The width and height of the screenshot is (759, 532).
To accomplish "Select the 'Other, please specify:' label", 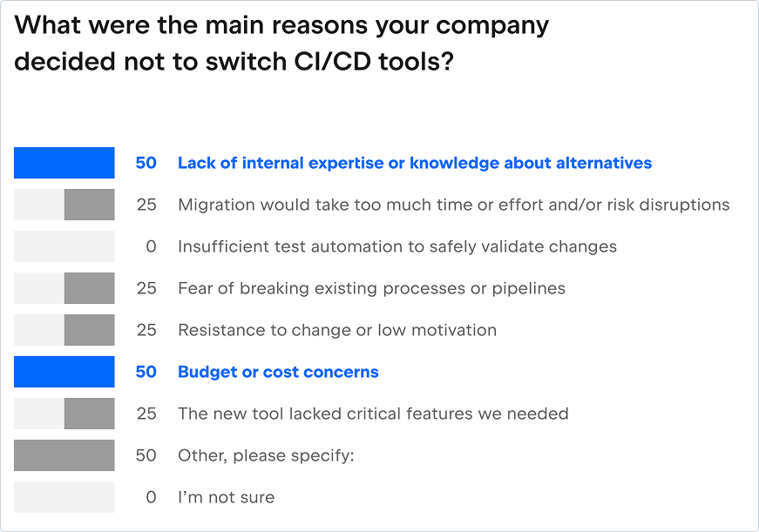I will 266,455.
